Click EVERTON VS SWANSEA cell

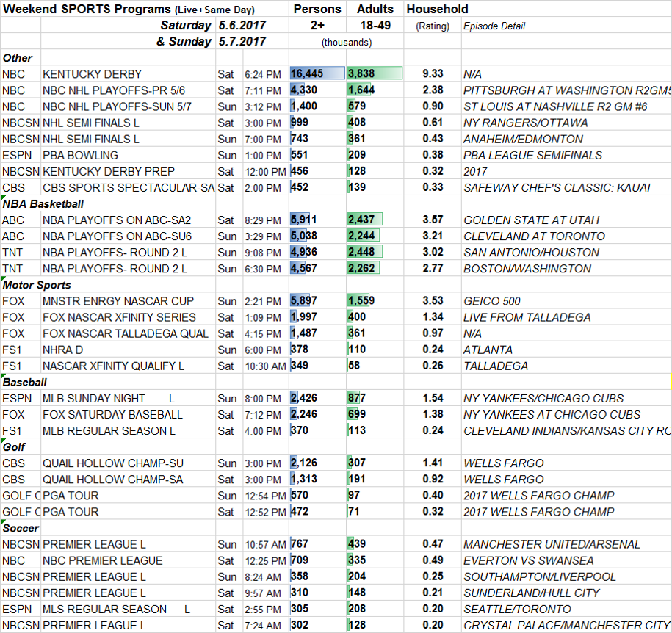(x=566, y=561)
